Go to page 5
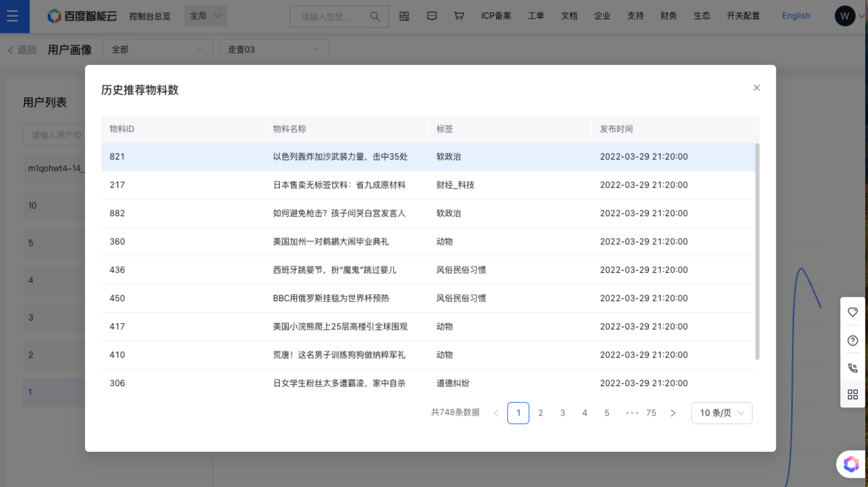 [x=607, y=413]
